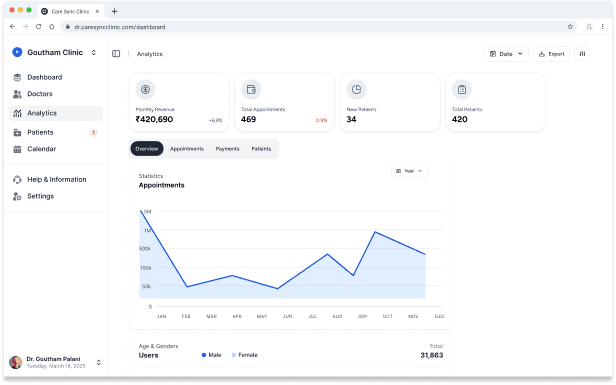
Task: Toggle the Female legend series
Action: point(244,355)
